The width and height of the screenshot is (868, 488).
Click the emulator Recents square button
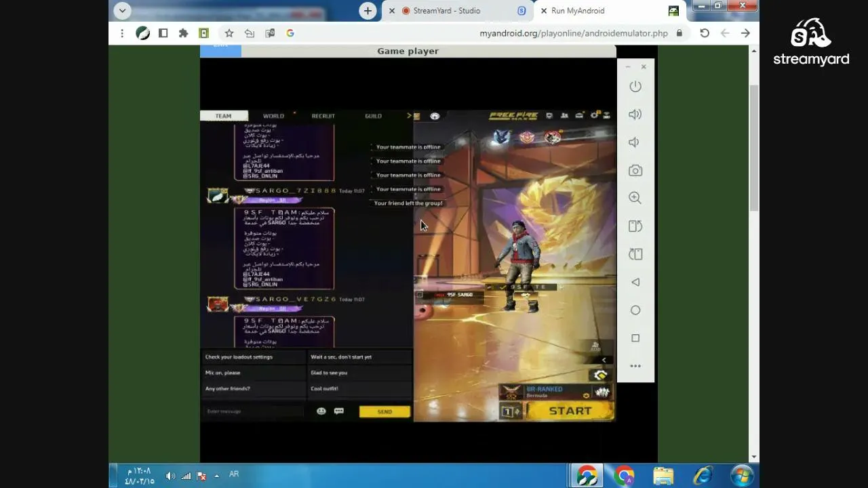pos(635,338)
